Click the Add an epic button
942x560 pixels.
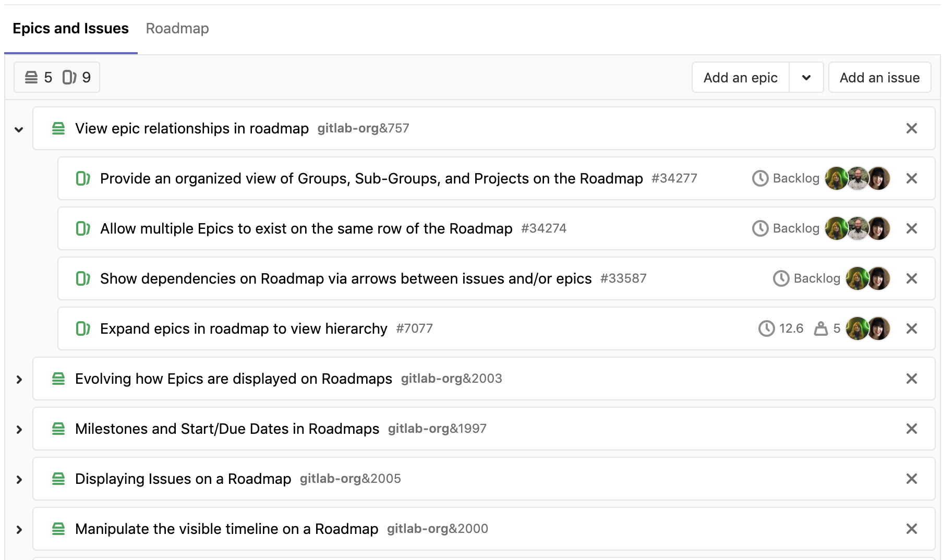click(x=740, y=78)
